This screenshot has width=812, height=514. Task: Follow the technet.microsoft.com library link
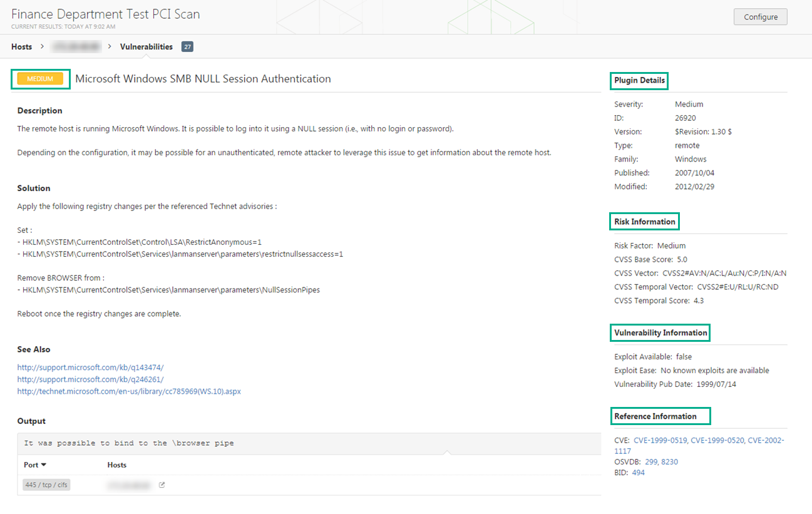coord(129,391)
